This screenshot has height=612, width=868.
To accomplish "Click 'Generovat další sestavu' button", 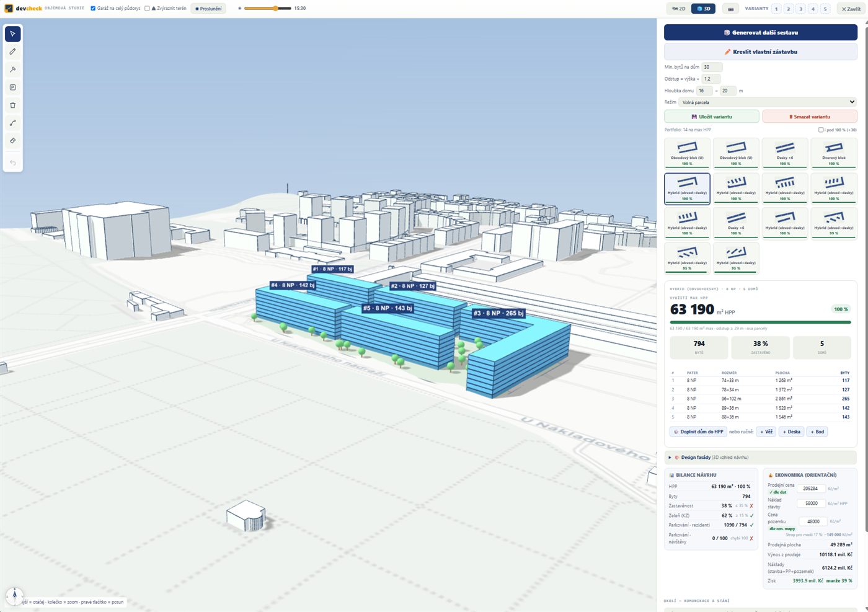I will click(761, 32).
